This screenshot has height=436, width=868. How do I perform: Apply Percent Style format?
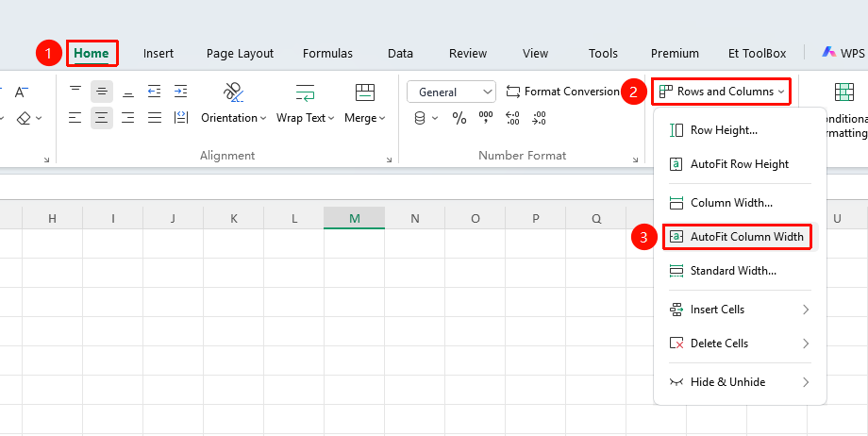(x=459, y=118)
